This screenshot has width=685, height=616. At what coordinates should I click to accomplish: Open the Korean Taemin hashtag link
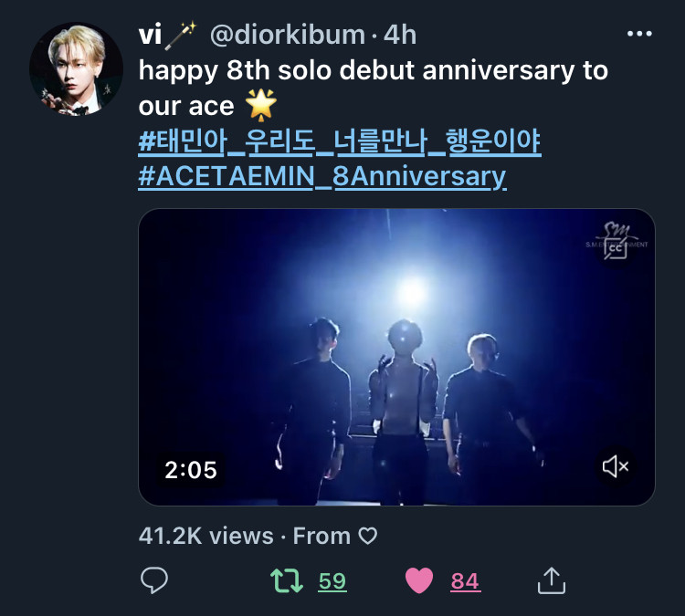tap(340, 141)
